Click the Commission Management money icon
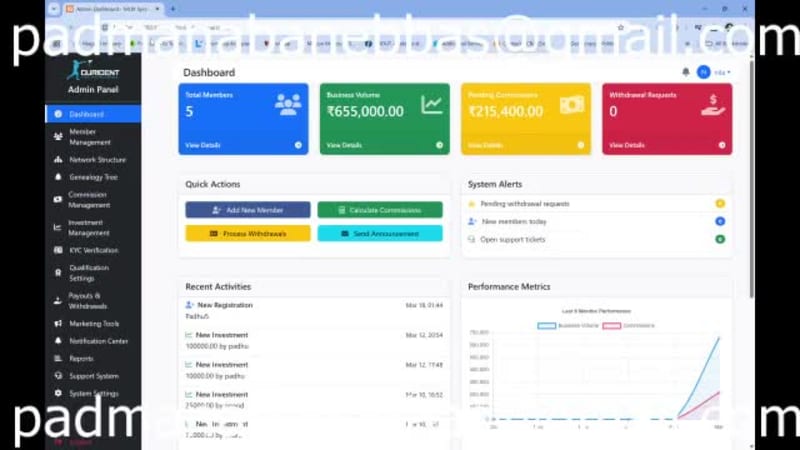Image resolution: width=800 pixels, height=450 pixels. 58,199
